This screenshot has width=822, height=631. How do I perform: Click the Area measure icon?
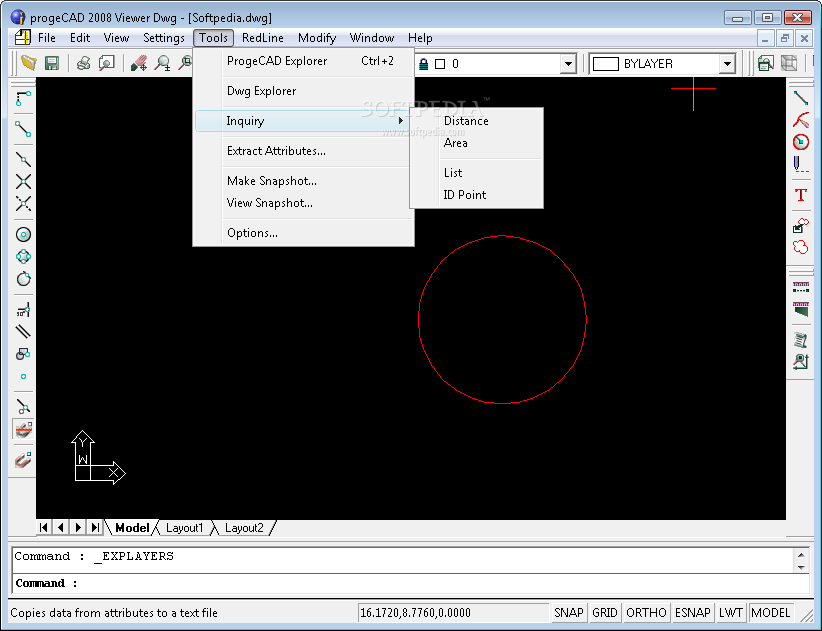pyautogui.click(x=801, y=309)
